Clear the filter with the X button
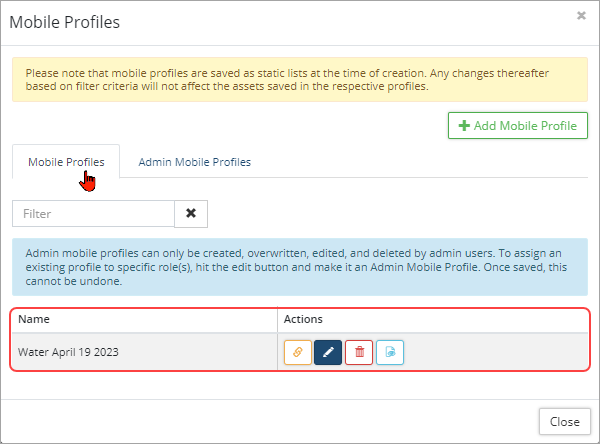 [191, 213]
